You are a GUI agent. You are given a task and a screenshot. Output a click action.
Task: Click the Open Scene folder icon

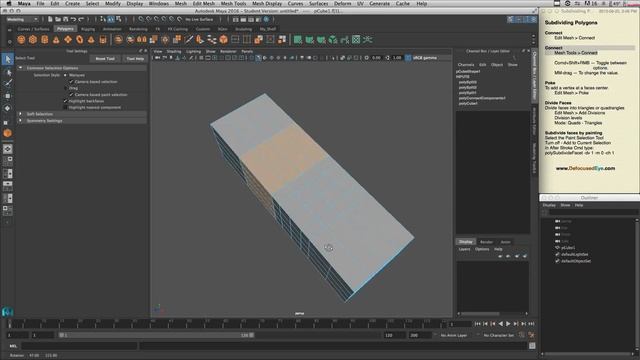pyautogui.click(x=58, y=19)
